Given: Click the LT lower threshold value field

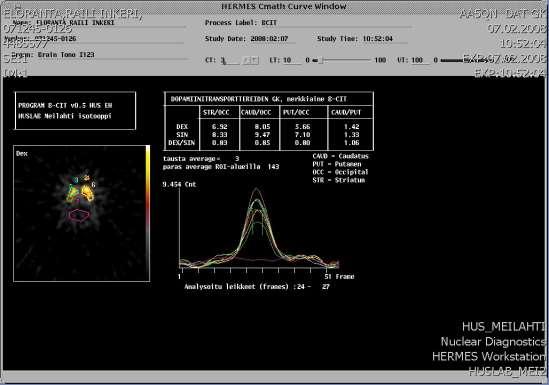Looking at the screenshot, I should click(x=292, y=61).
